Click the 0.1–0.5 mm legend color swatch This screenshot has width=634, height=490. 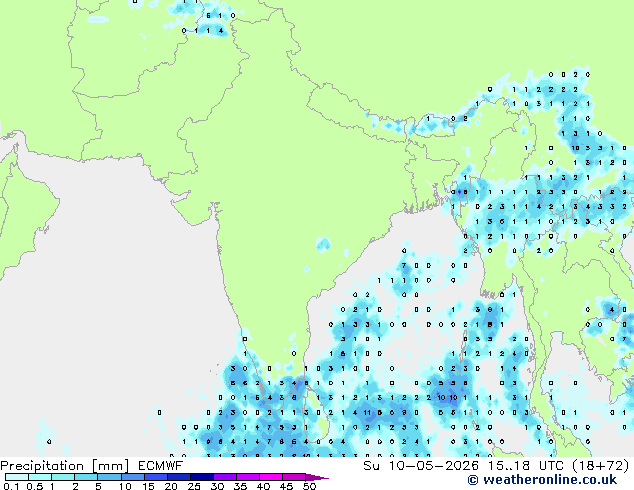pyautogui.click(x=17, y=477)
